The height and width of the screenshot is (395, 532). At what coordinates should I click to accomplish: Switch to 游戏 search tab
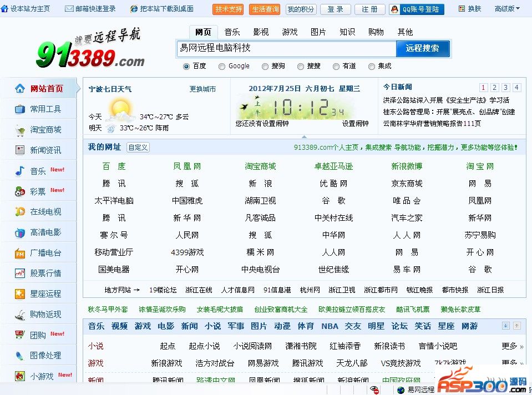coord(290,32)
